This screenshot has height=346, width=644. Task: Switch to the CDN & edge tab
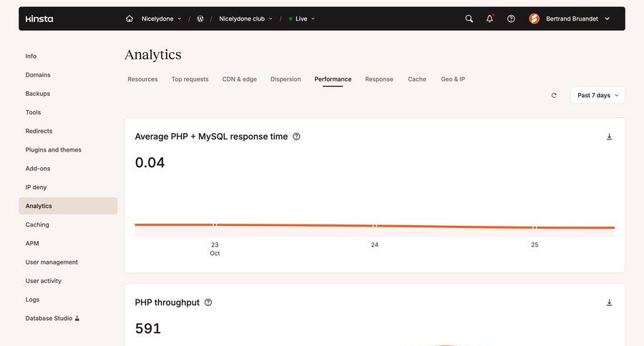pos(239,79)
